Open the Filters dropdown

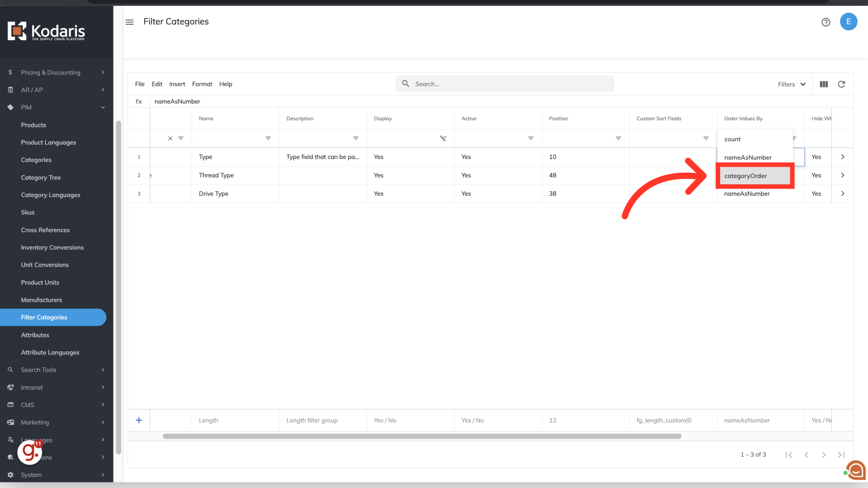point(791,84)
